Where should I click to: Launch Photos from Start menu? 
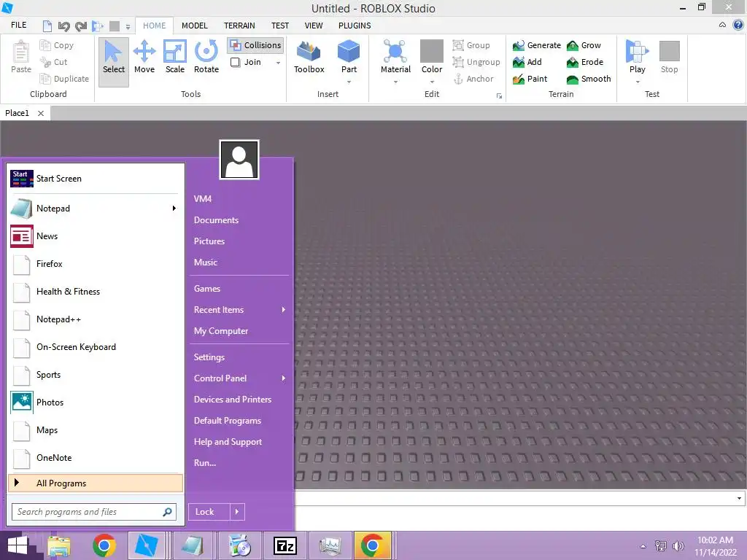96,402
